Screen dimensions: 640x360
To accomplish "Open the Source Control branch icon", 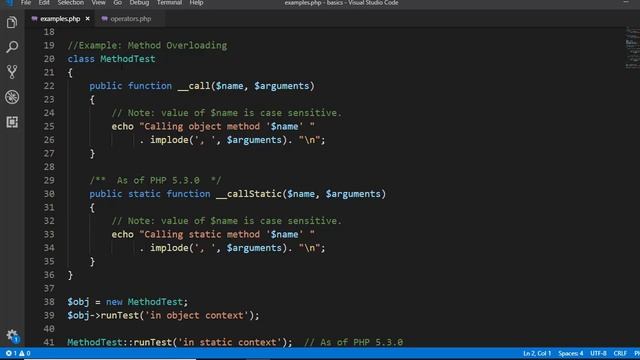I will tap(12, 72).
